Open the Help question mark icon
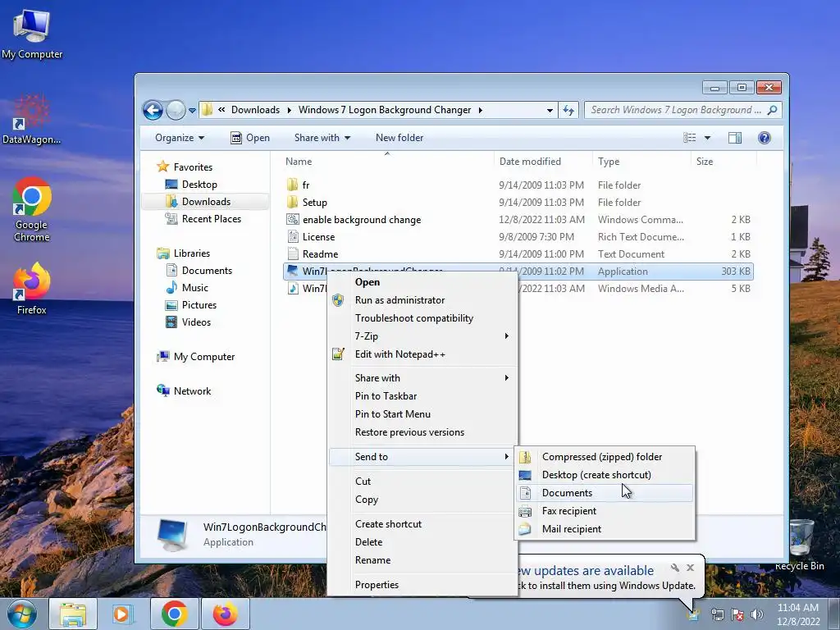The width and height of the screenshot is (840, 630). tap(765, 138)
